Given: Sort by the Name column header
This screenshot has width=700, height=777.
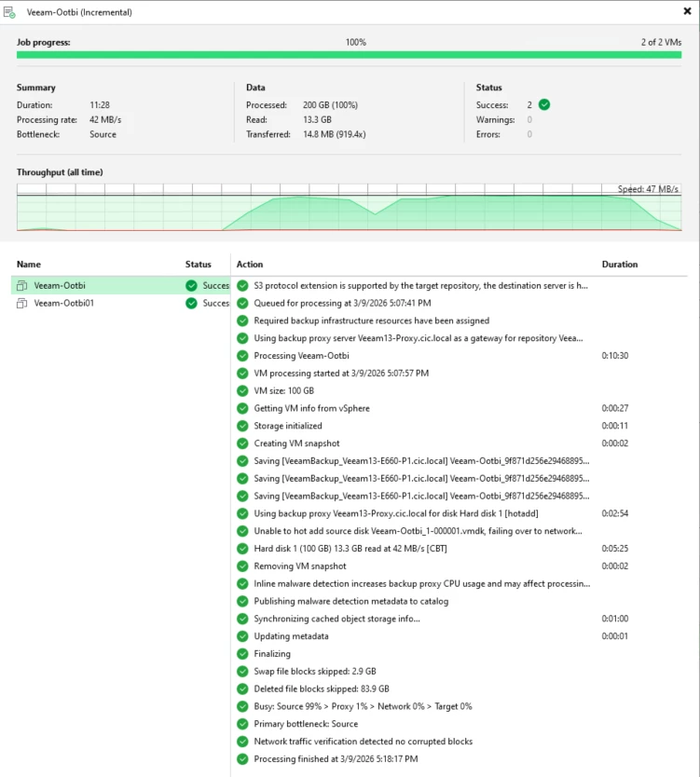Looking at the screenshot, I should [x=29, y=264].
